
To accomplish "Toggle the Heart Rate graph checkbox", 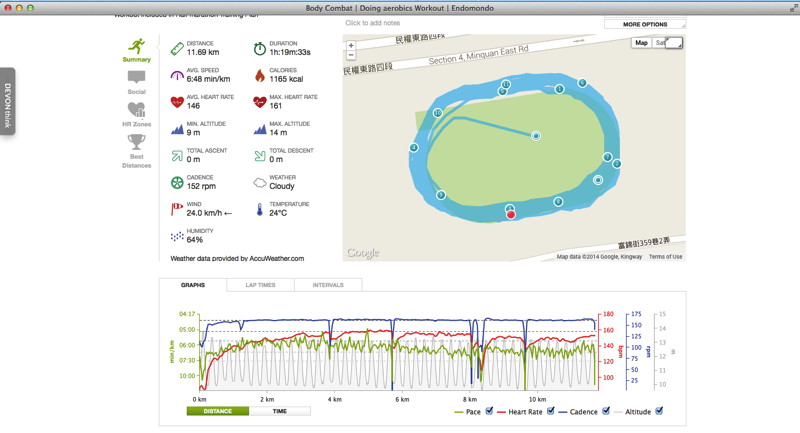I will coord(551,411).
